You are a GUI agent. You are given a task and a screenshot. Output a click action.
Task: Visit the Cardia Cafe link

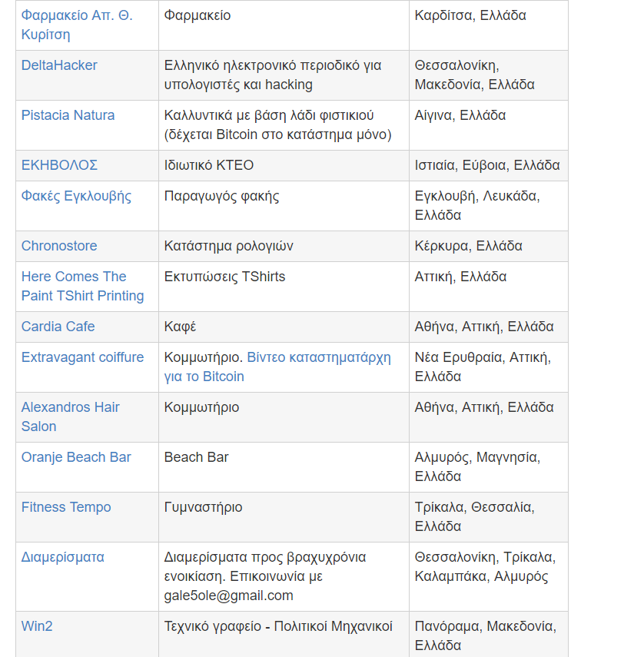click(x=58, y=327)
